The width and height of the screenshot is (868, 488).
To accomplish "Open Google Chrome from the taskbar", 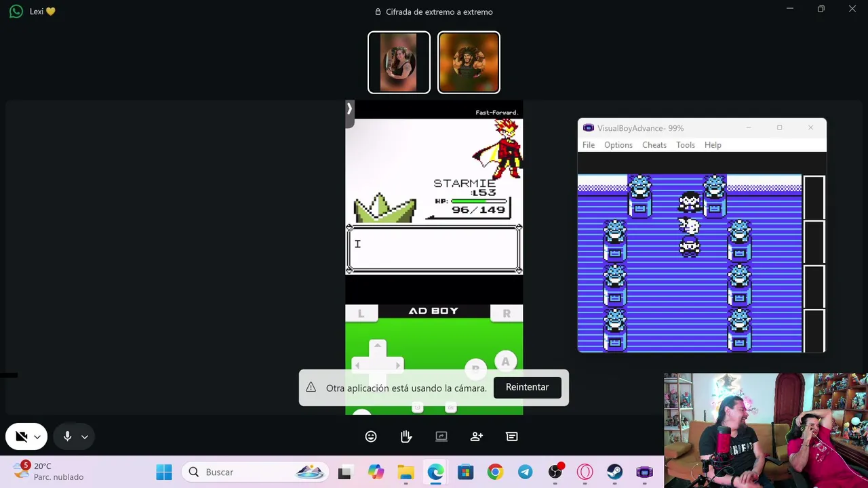I will (x=495, y=472).
